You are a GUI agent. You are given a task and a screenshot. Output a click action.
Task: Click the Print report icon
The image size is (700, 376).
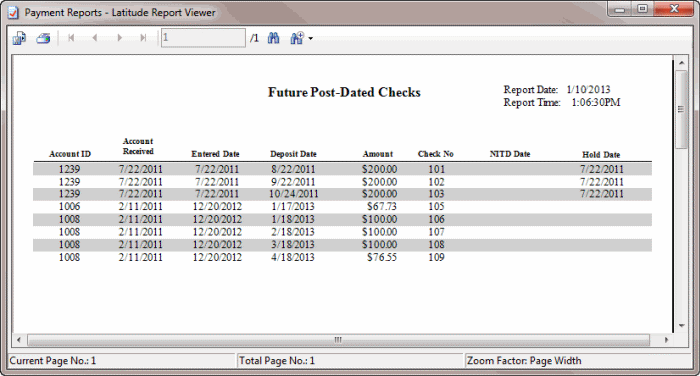tap(43, 38)
